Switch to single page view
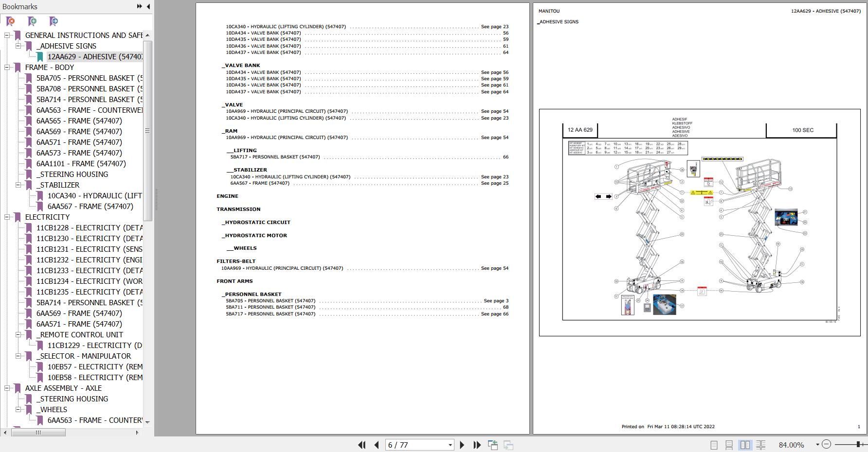Screen dimensions: 868x452 coord(714,445)
